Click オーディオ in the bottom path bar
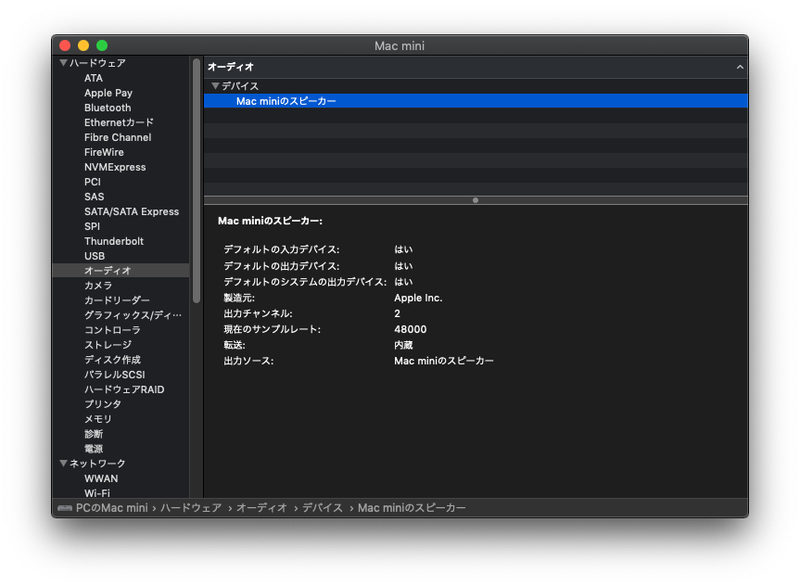This screenshot has height=586, width=800. 261,508
